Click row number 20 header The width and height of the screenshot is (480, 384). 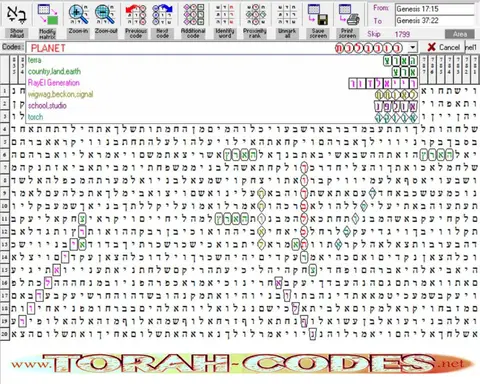point(4,334)
